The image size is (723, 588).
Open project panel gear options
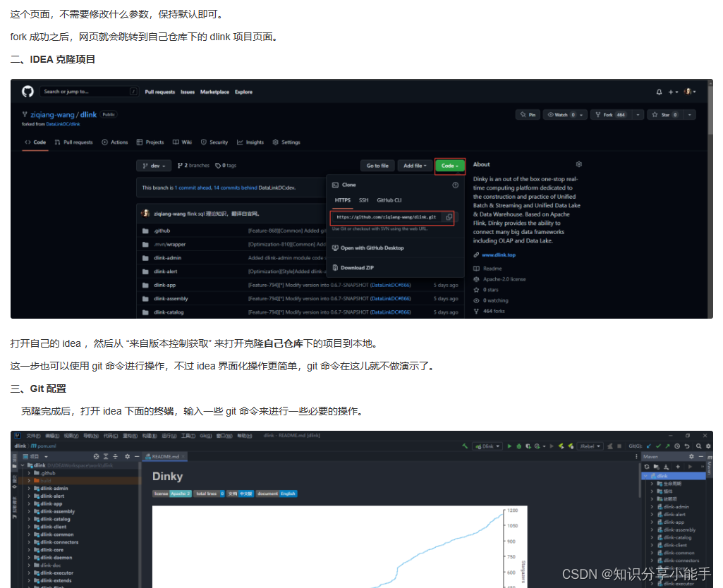pyautogui.click(x=127, y=456)
